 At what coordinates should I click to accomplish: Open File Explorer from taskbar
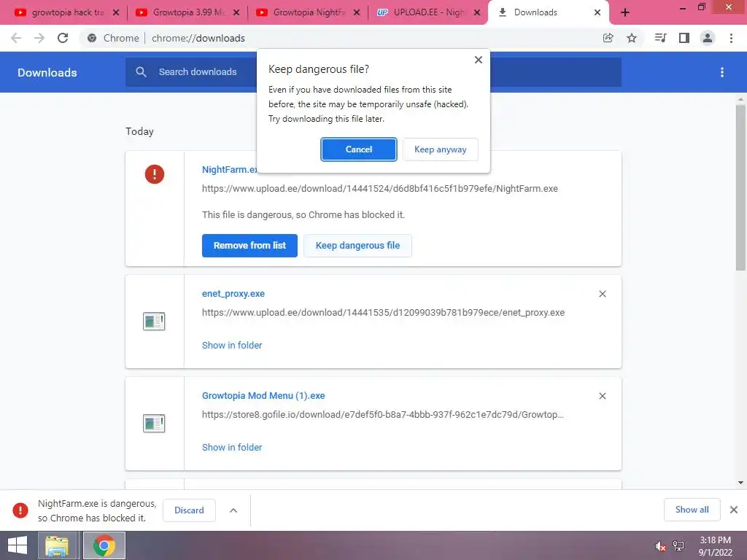(57, 545)
